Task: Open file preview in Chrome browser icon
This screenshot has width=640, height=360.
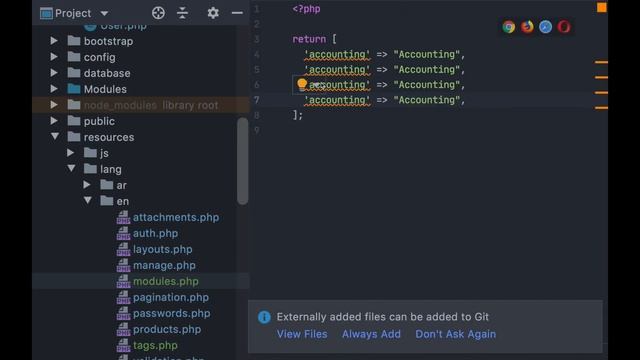Action: coord(509,27)
